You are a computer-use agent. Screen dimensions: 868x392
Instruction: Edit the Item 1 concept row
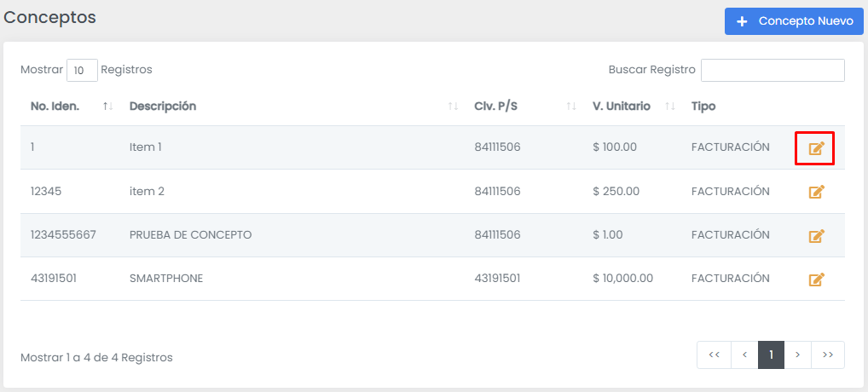817,148
